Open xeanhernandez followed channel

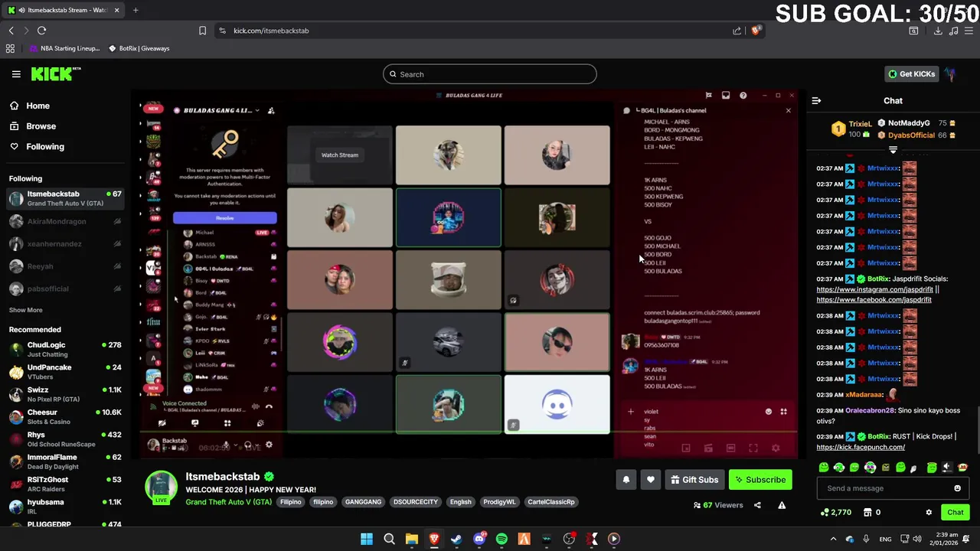pos(65,243)
